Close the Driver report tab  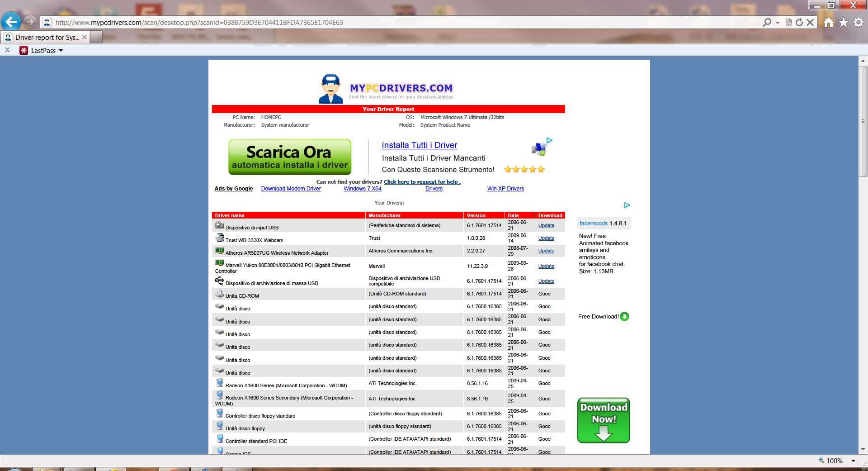pyautogui.click(x=85, y=37)
